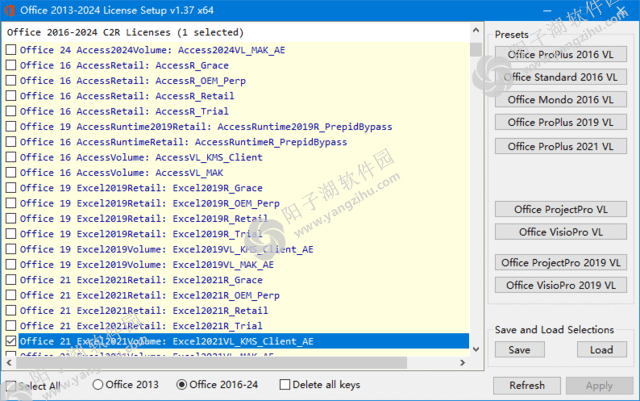Select the Excel2019R_OEM_Perp row text

(x=150, y=203)
